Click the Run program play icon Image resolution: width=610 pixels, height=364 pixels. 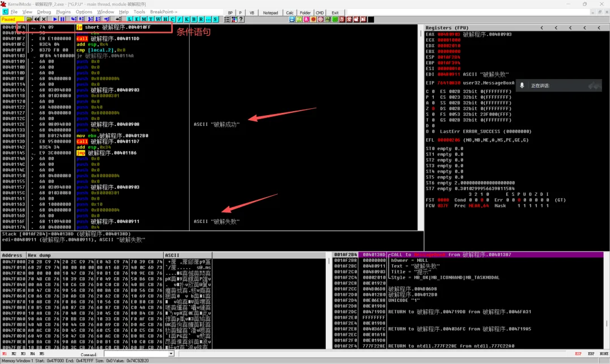55,19
